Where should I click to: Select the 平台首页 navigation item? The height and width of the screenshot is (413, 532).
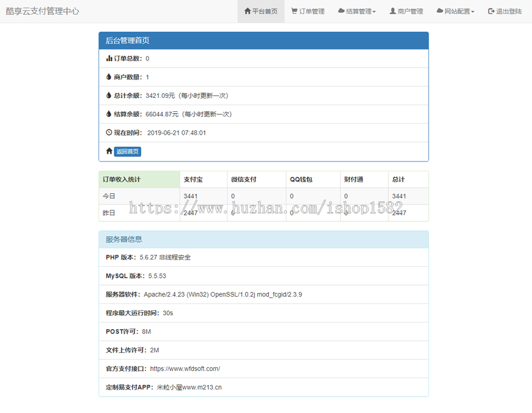pyautogui.click(x=260, y=10)
